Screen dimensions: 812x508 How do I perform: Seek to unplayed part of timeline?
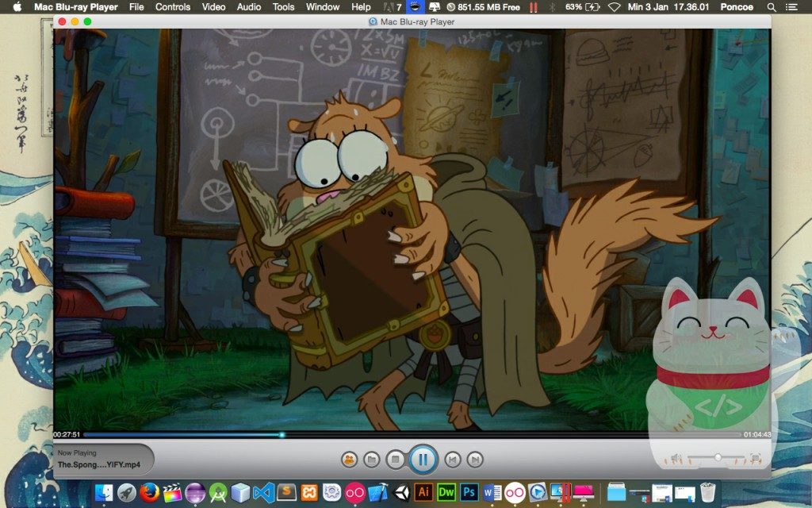(x=513, y=434)
